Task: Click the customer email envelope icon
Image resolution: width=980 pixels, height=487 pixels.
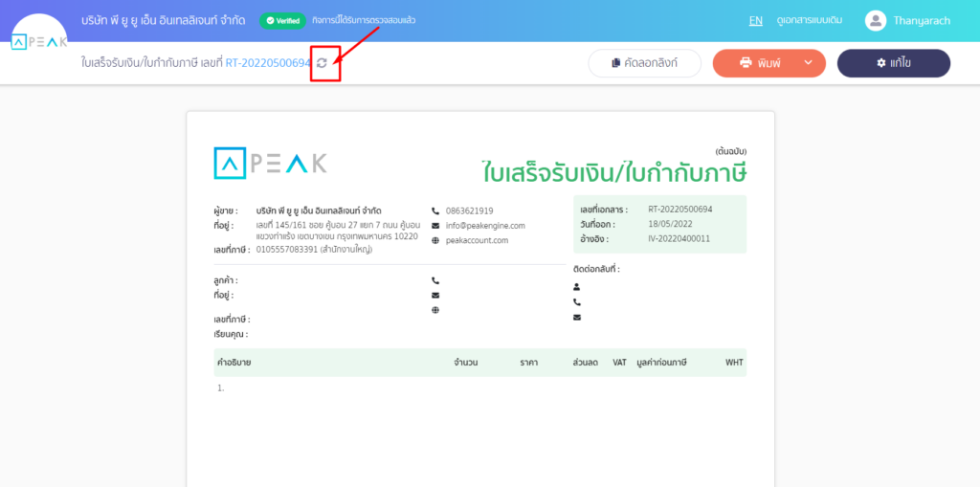Action: pos(435,295)
